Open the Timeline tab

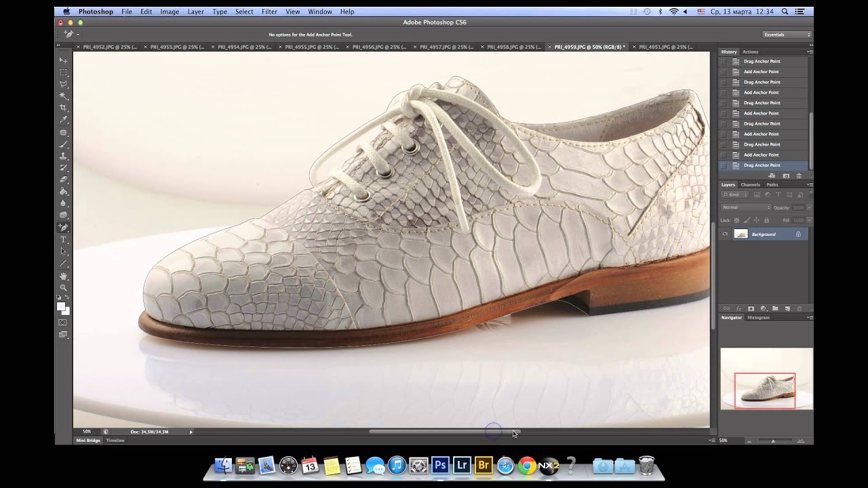(x=115, y=441)
